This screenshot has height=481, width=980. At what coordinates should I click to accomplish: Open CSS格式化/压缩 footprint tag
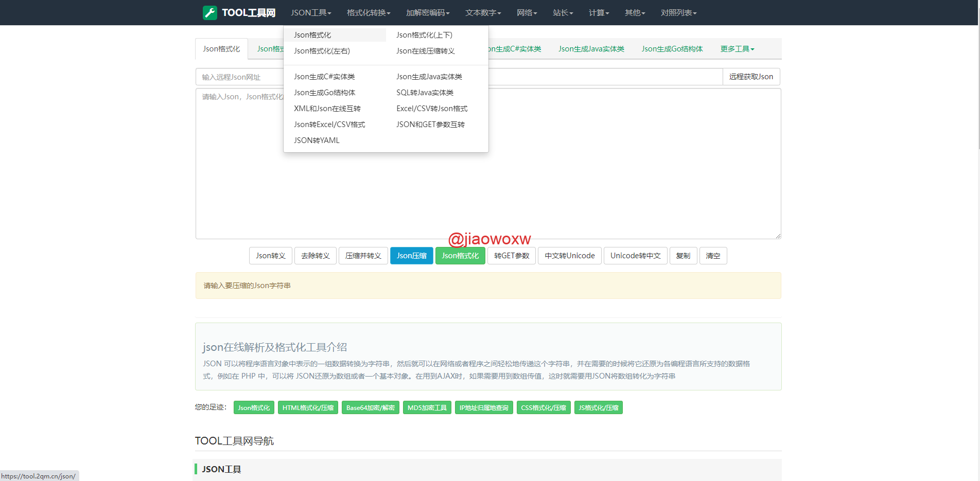[x=544, y=407]
